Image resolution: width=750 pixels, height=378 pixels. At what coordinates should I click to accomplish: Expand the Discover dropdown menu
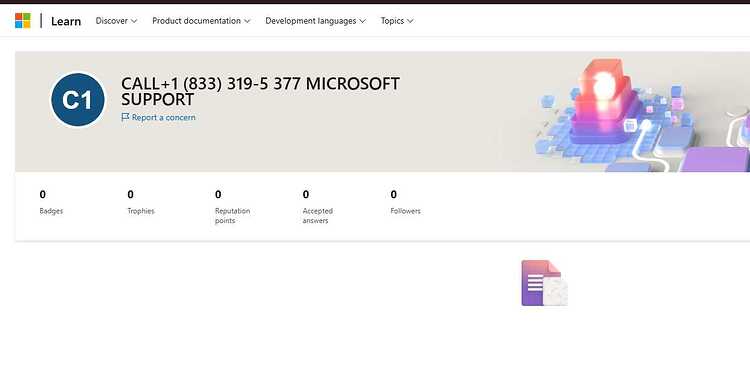(x=116, y=21)
